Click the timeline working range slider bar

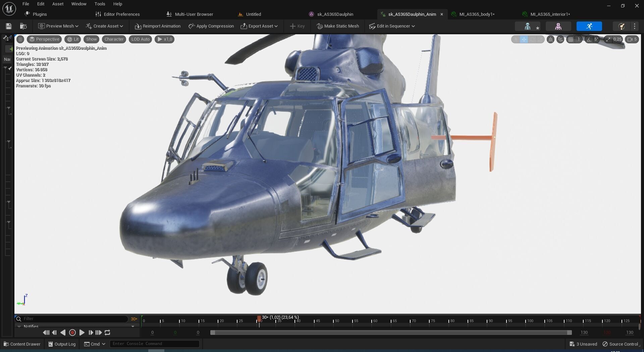391,333
